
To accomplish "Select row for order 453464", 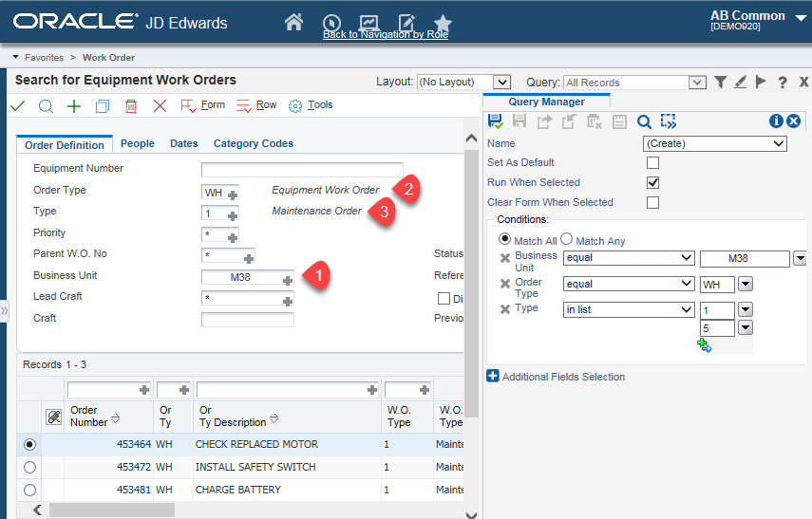I will [x=29, y=444].
